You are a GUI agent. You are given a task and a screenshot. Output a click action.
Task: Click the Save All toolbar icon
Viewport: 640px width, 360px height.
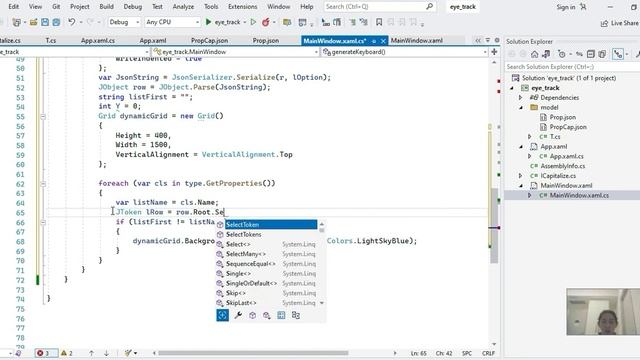coord(56,22)
